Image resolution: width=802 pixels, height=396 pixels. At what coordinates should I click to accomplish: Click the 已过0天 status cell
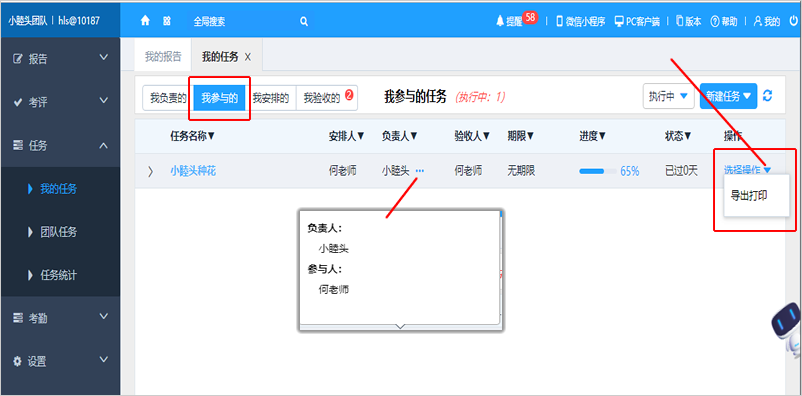pos(681,171)
